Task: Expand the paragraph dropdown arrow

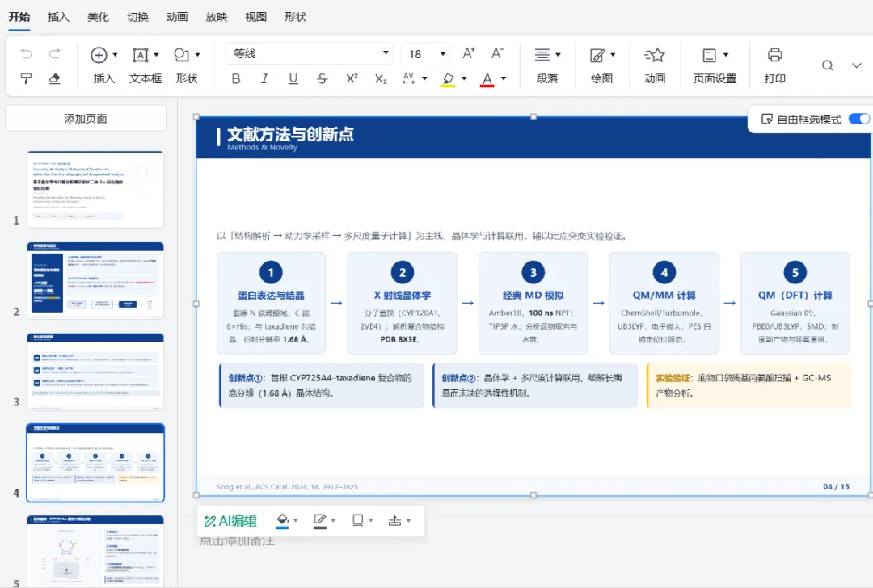Action: tap(558, 55)
